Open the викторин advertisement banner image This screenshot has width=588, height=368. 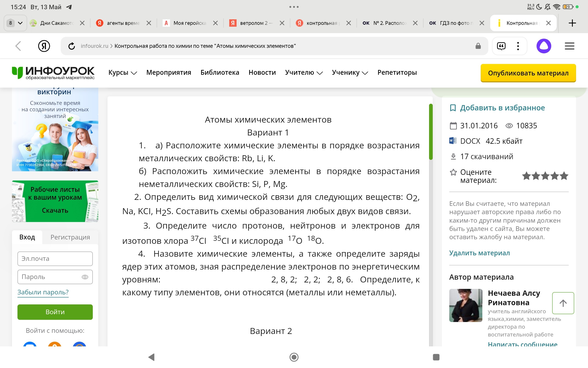[55, 129]
